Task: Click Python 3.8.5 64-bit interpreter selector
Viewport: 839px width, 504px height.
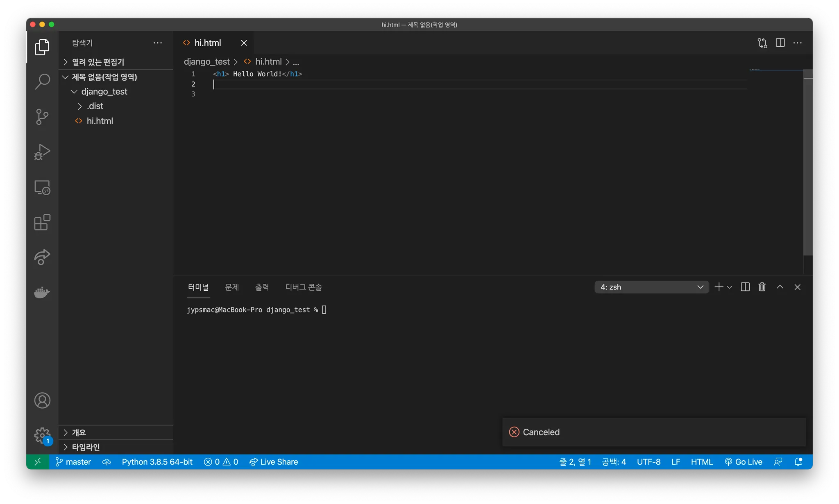Action: click(x=157, y=462)
